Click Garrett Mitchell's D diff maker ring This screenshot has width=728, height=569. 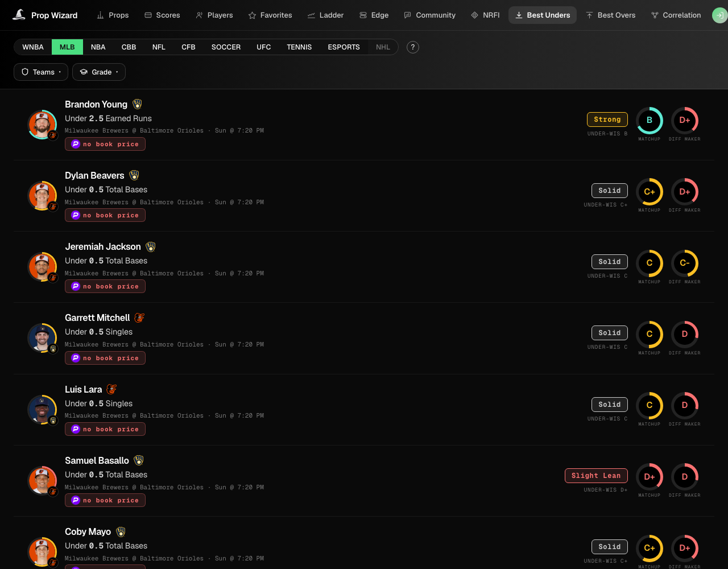tap(685, 335)
